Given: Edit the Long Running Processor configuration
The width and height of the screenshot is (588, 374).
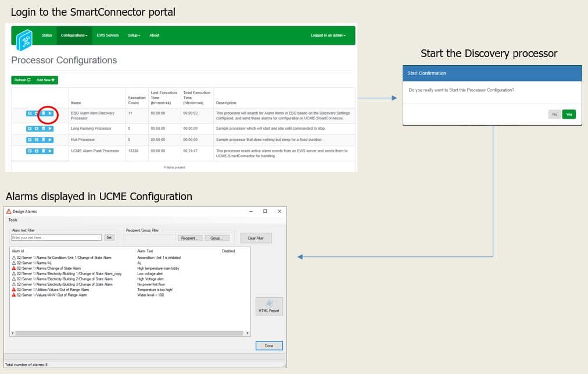Looking at the screenshot, I should coord(30,129).
